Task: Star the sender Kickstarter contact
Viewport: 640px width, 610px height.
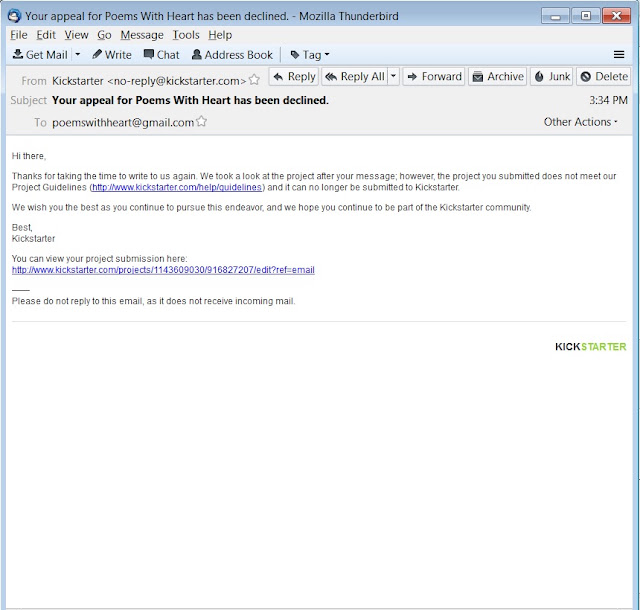Action: [x=254, y=80]
